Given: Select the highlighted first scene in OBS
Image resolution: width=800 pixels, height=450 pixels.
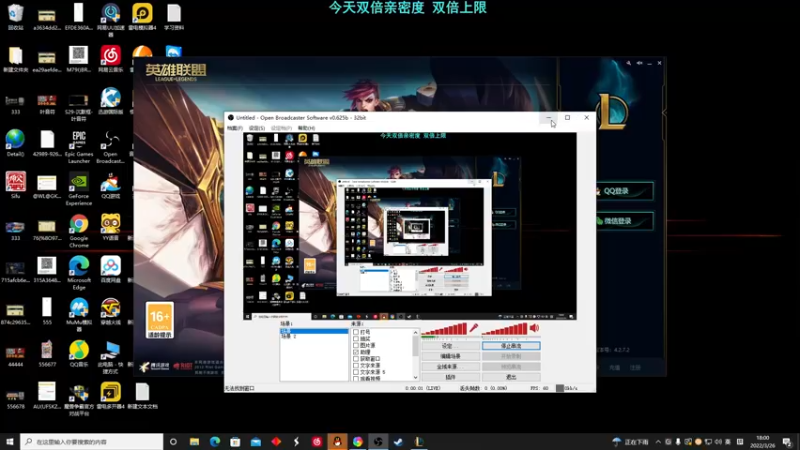Looking at the screenshot, I should click(x=314, y=331).
